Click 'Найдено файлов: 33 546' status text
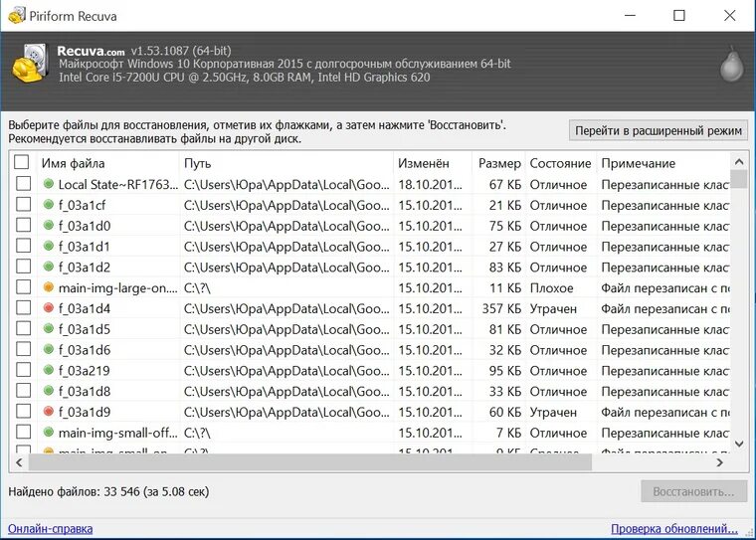This screenshot has width=756, height=540. tap(74, 492)
